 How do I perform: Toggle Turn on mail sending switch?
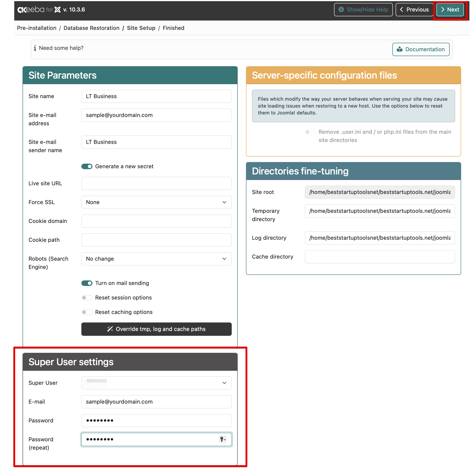87,283
